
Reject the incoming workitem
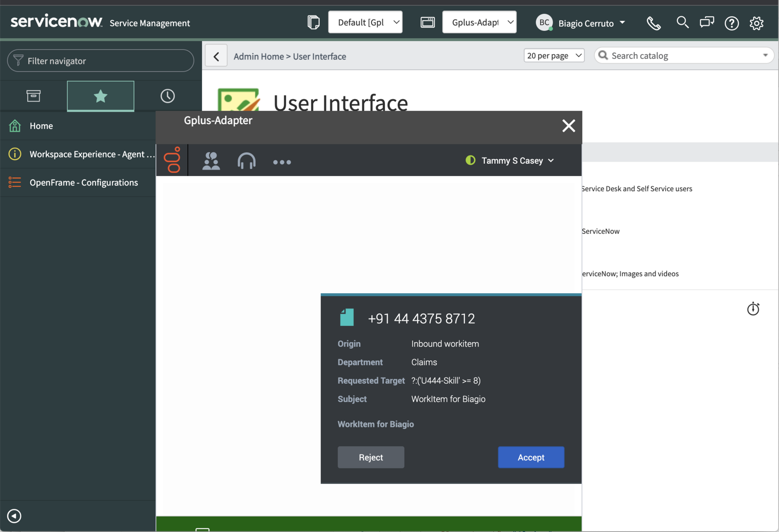pyautogui.click(x=371, y=457)
